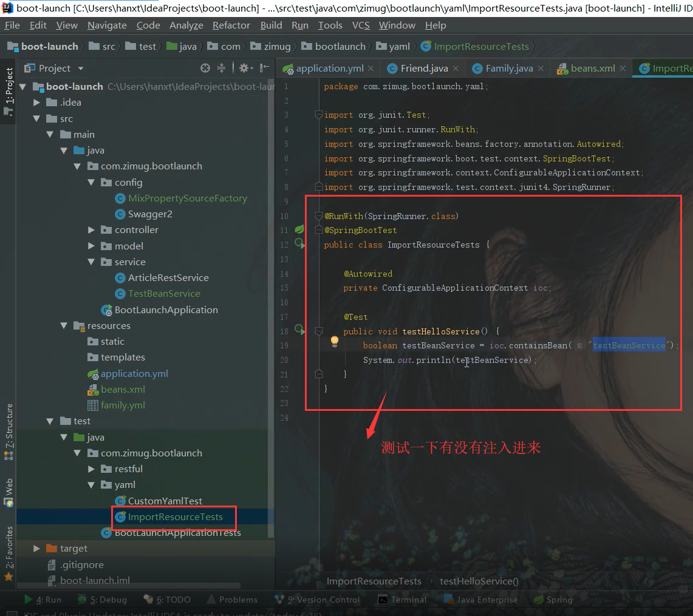
Task: Click the collapse all icon in Project panel
Action: point(222,68)
